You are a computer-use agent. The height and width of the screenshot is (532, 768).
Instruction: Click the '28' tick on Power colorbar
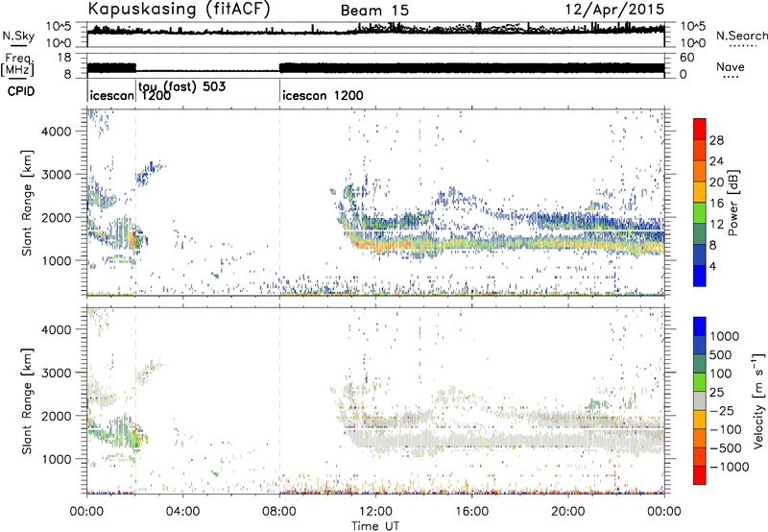coord(716,140)
